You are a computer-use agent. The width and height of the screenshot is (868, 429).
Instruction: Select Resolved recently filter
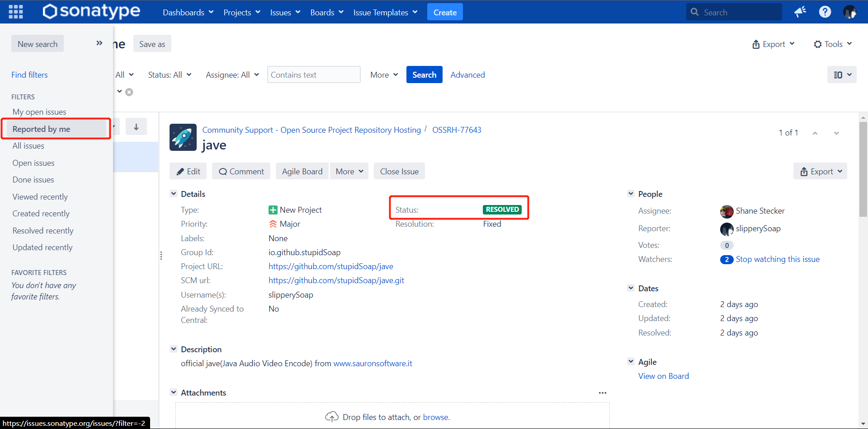43,231
